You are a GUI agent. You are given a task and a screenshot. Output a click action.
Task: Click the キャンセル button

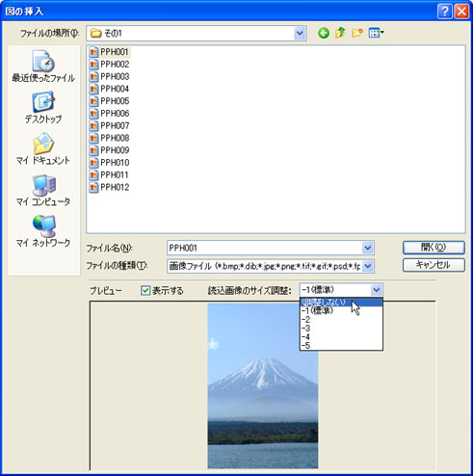[x=434, y=265]
